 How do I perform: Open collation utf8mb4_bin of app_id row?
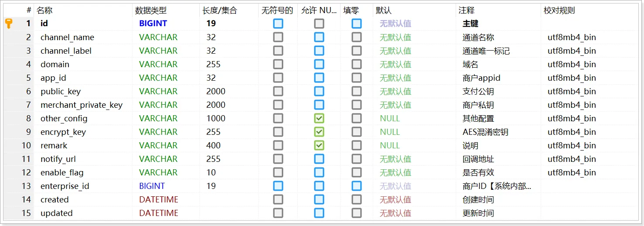point(572,78)
